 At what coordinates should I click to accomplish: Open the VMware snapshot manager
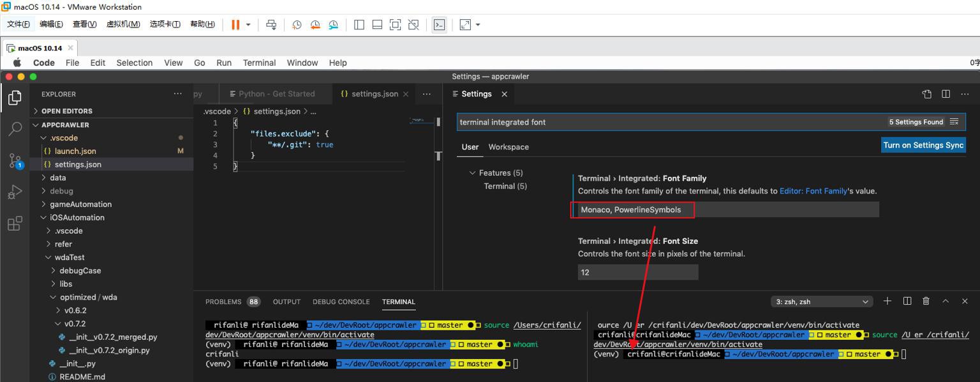click(x=334, y=24)
